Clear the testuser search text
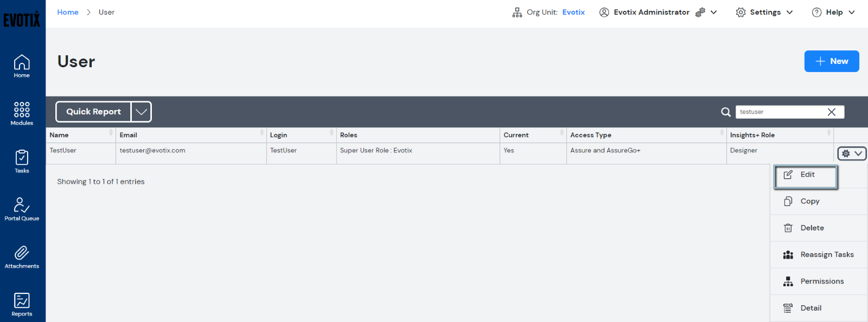 pyautogui.click(x=831, y=112)
